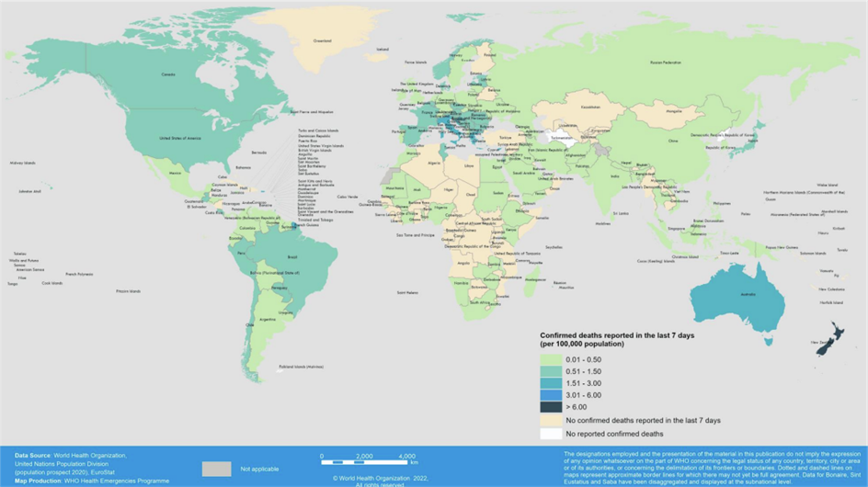Viewport: 868px width, 487px height.
Task: Select the beige no-deaths-in-7-days legend swatch
Action: click(x=550, y=420)
